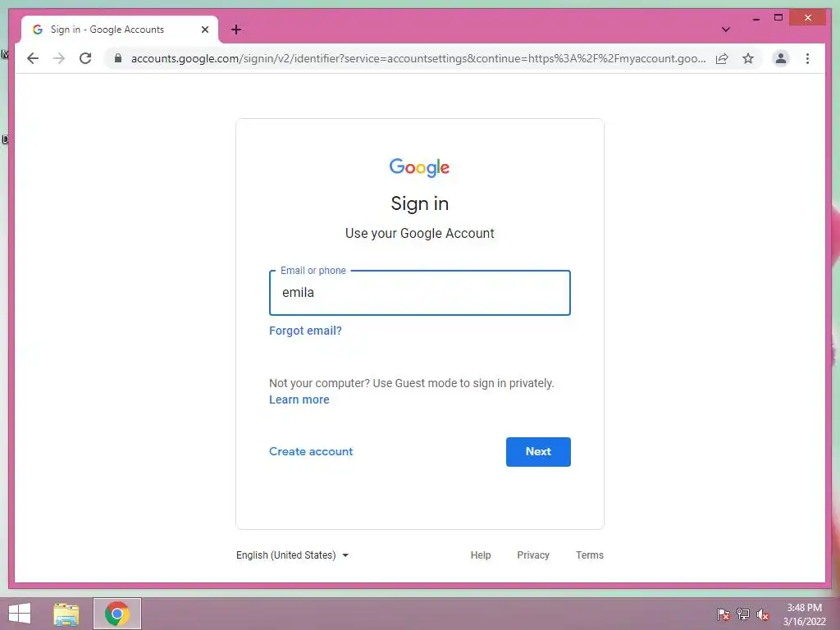Expand the tab search chevron
The width and height of the screenshot is (840, 630).
click(x=725, y=30)
